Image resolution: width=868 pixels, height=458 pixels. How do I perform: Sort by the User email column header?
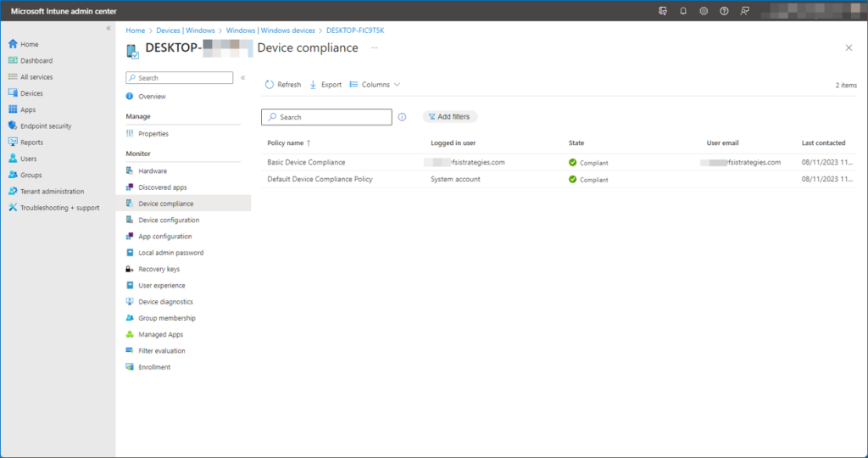(722, 142)
